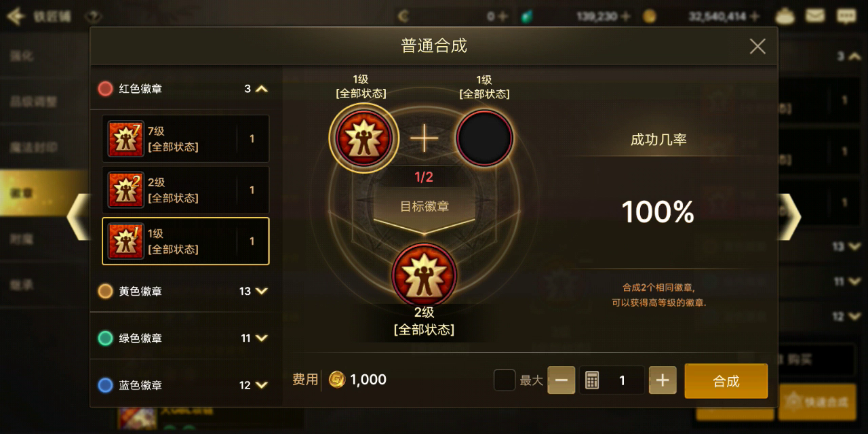Click the quantity input showing 1
Viewport: 868px width, 434px height.
tap(612, 380)
